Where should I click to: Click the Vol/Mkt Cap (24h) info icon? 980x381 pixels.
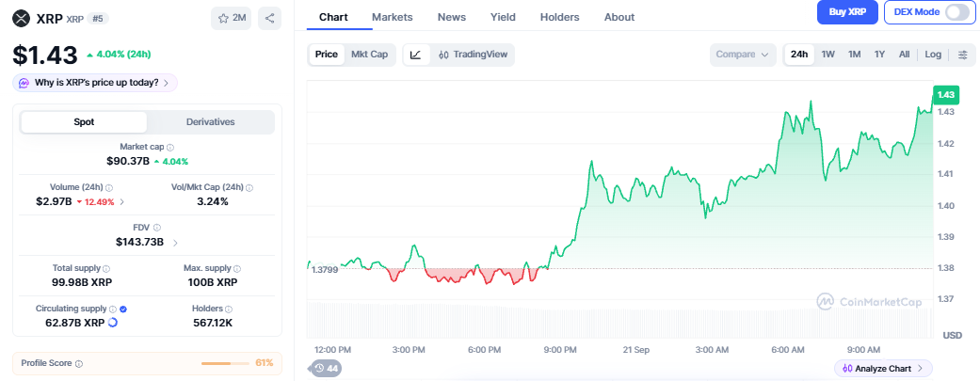pos(249,187)
